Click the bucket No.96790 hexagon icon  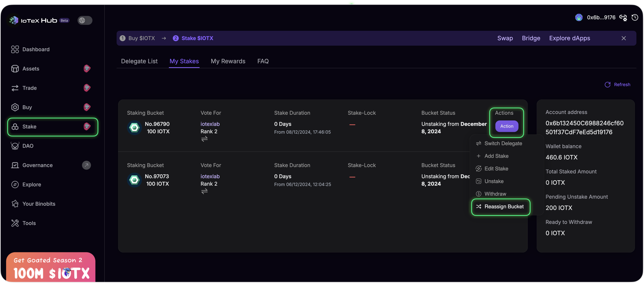134,128
